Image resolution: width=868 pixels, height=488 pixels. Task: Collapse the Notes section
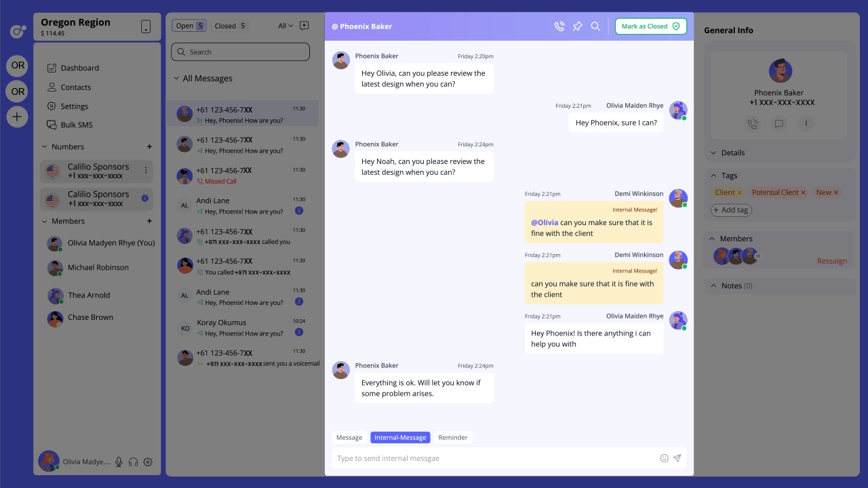point(713,286)
